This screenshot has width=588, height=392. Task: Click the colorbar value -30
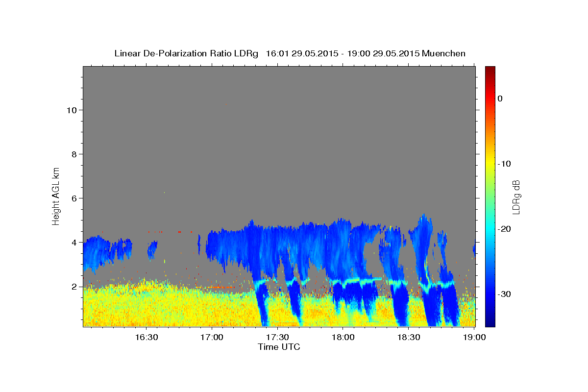[504, 294]
